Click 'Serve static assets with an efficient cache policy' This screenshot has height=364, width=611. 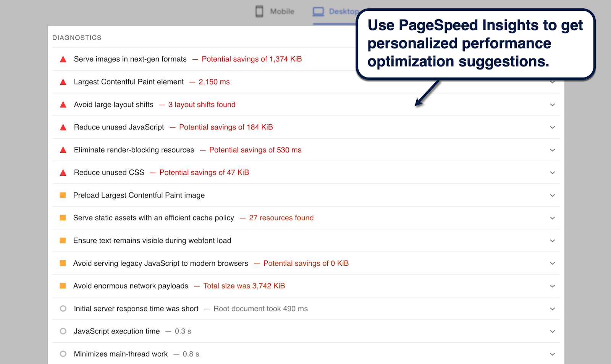coord(154,218)
